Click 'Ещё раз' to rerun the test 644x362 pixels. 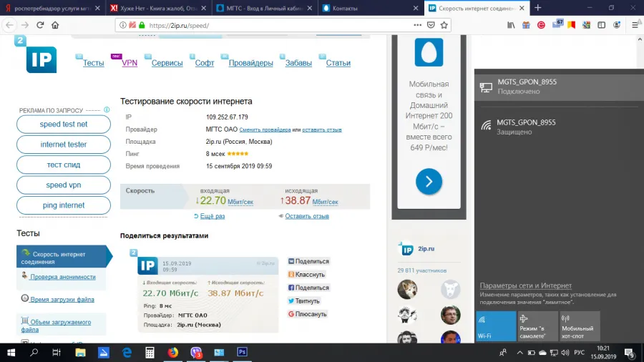point(213,216)
